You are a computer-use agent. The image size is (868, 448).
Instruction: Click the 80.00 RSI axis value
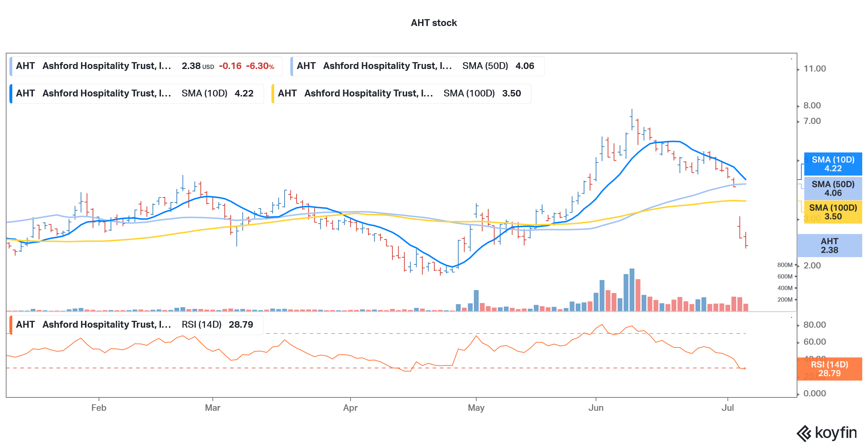(814, 325)
